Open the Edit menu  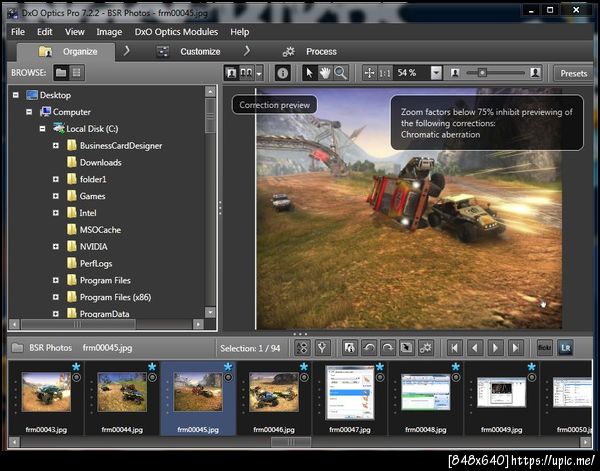[44, 32]
